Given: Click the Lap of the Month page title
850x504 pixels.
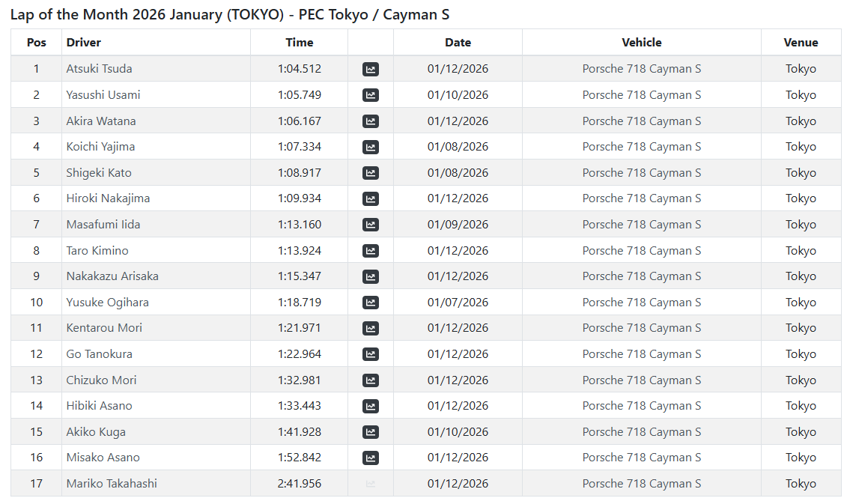Looking at the screenshot, I should pos(230,15).
